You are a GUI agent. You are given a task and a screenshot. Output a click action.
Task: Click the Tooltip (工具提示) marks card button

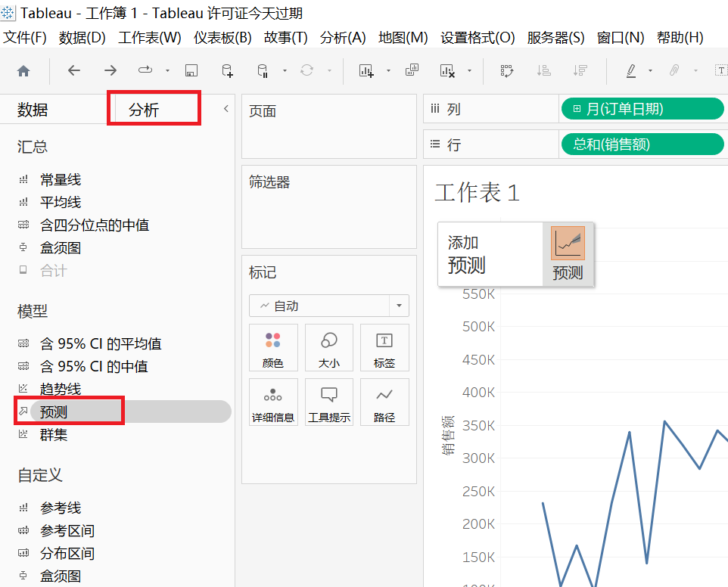click(328, 402)
